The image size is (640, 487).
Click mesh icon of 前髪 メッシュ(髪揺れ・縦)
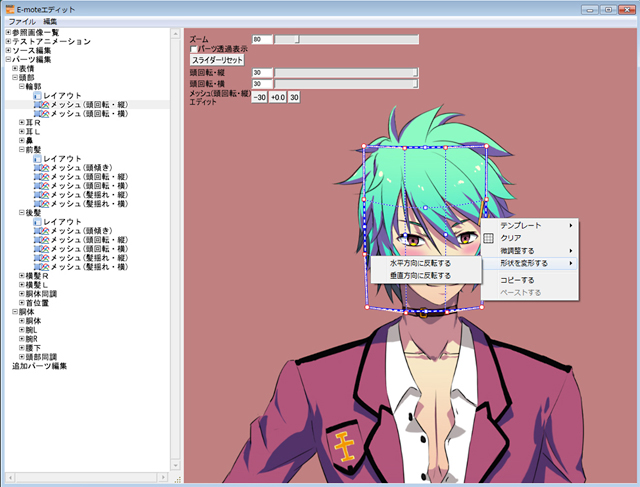click(x=41, y=195)
